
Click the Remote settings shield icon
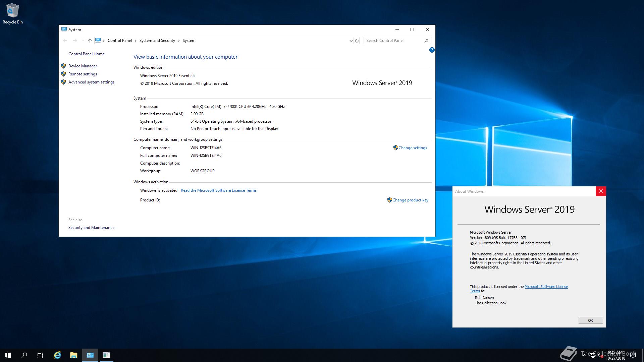pos(63,74)
